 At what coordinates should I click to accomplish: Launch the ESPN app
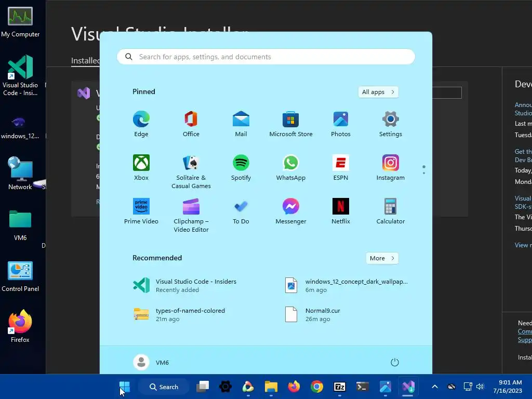341,168
